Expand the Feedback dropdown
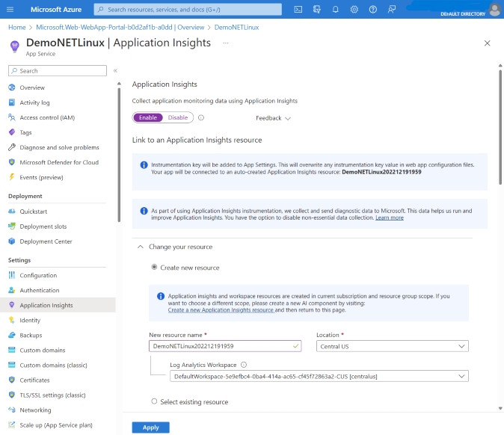This screenshot has height=435, width=504. (273, 118)
